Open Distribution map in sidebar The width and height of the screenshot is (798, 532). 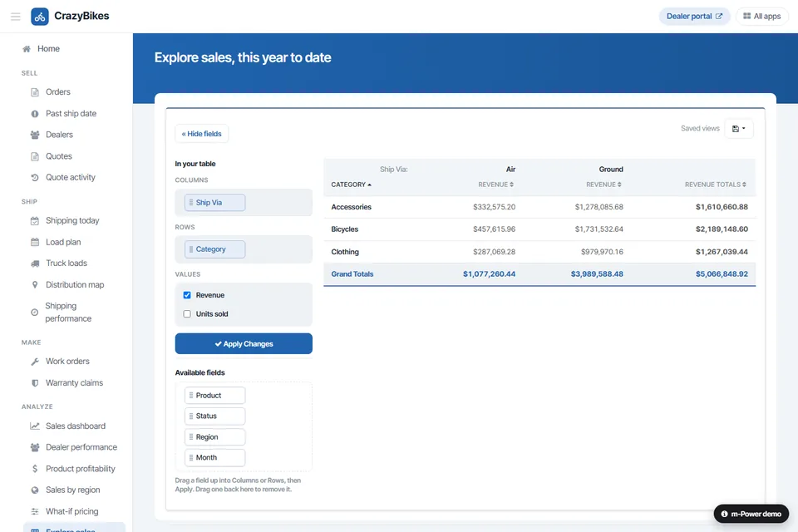[75, 284]
